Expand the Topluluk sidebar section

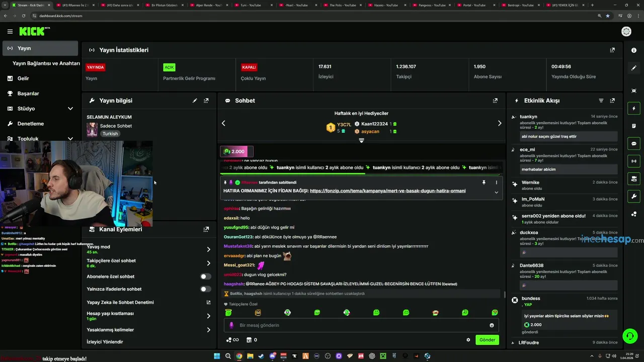click(70, 139)
